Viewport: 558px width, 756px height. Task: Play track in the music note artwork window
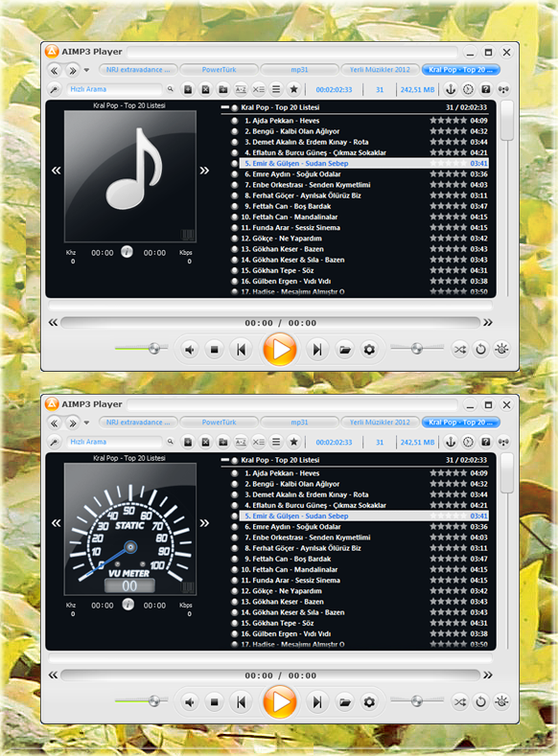point(280,349)
